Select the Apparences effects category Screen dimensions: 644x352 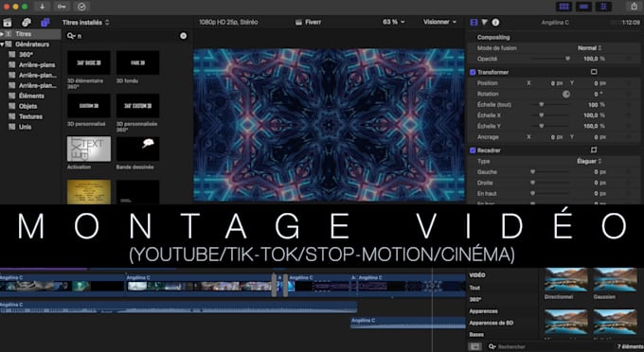click(483, 311)
